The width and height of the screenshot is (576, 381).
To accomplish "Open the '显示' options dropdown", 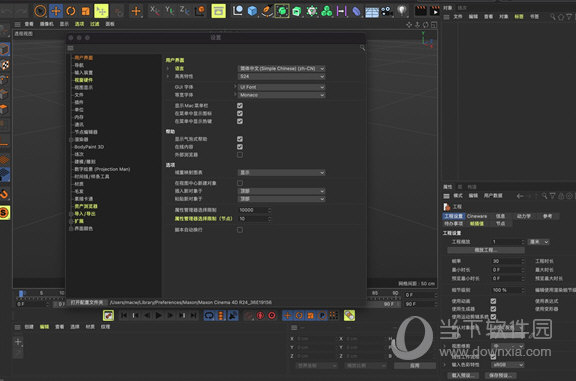I will [x=281, y=172].
